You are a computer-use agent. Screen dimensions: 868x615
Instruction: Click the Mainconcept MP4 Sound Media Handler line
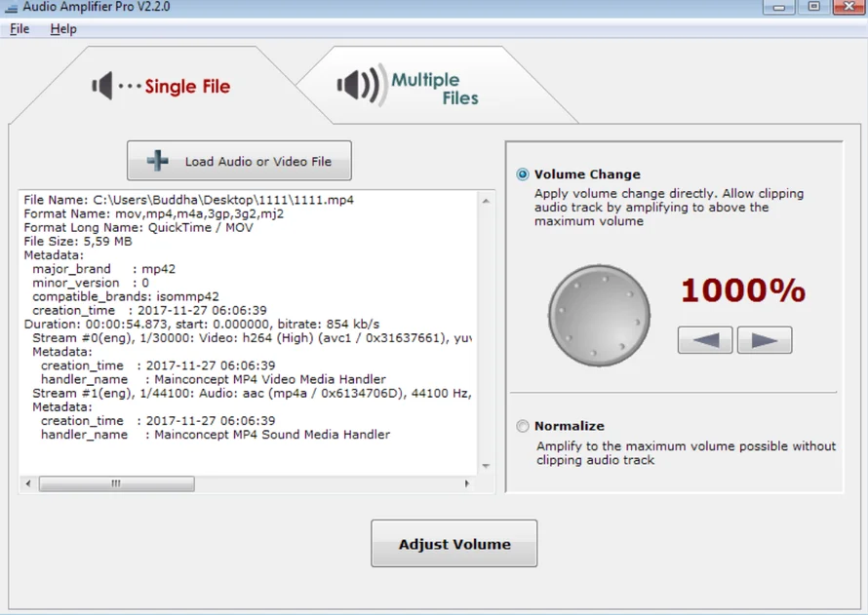[x=216, y=435]
